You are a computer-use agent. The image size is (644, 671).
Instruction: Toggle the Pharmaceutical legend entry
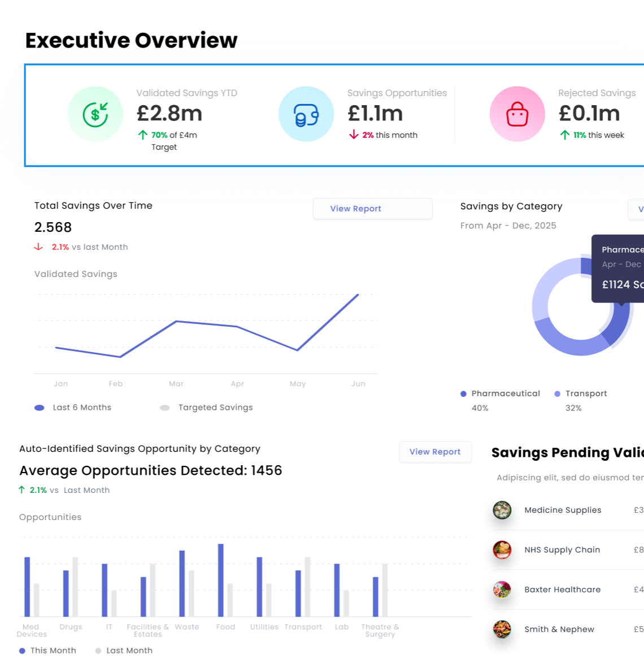tap(499, 393)
